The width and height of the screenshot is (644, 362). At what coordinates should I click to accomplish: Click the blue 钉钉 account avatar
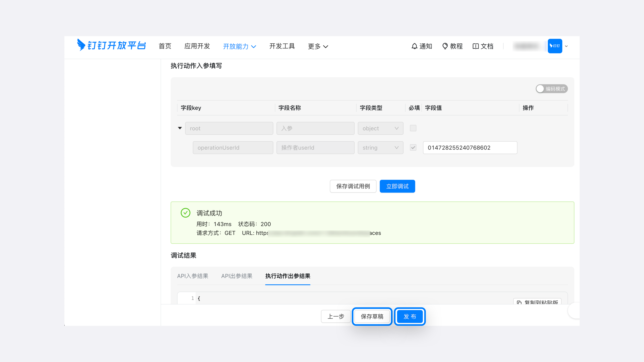(555, 46)
